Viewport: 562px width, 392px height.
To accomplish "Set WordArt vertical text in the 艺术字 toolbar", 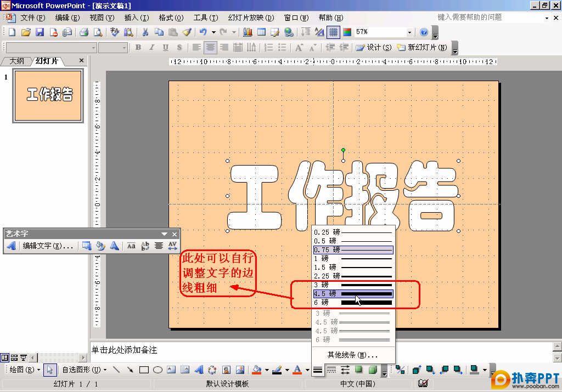I will click(145, 246).
